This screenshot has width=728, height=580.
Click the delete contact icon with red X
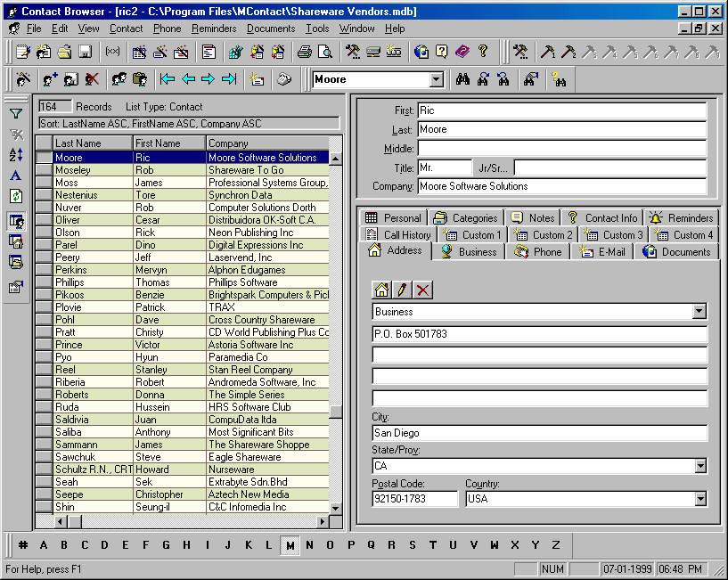92,79
